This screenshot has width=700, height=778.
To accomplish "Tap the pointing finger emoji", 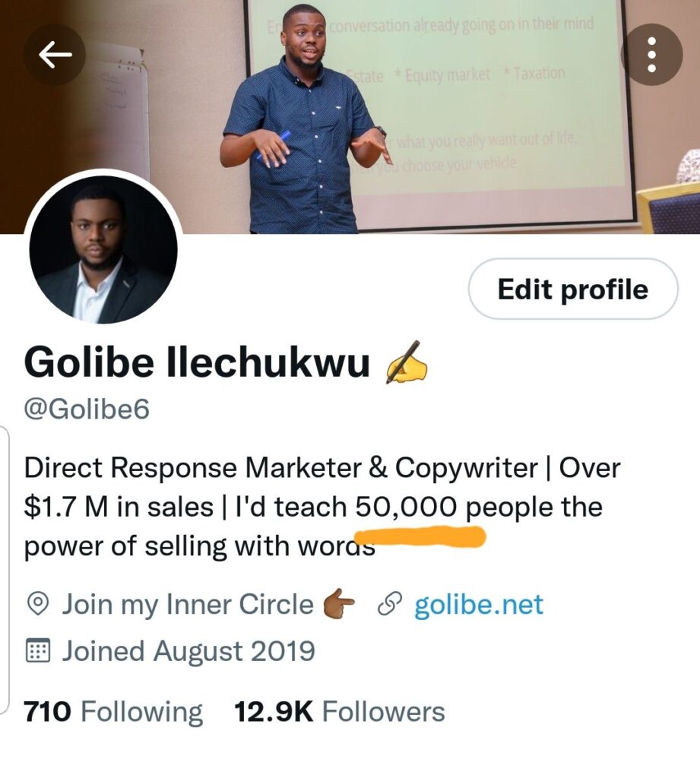I will [339, 603].
